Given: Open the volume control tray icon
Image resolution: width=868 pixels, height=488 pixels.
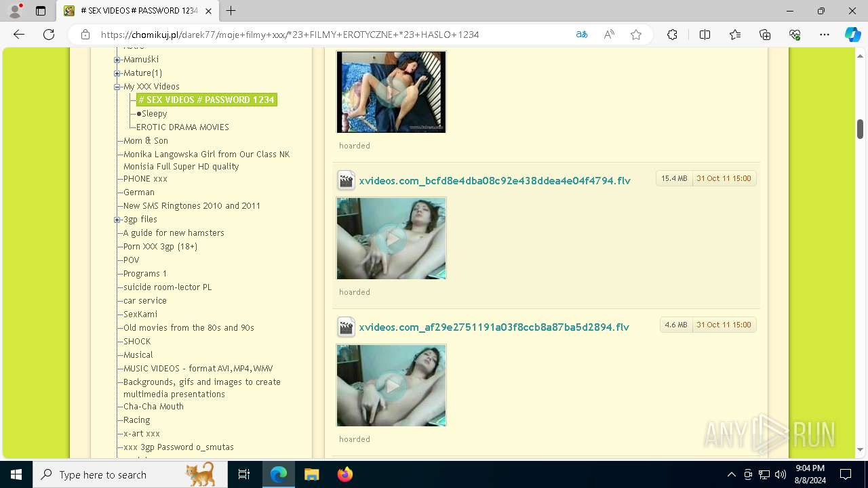Looking at the screenshot, I should [x=780, y=474].
